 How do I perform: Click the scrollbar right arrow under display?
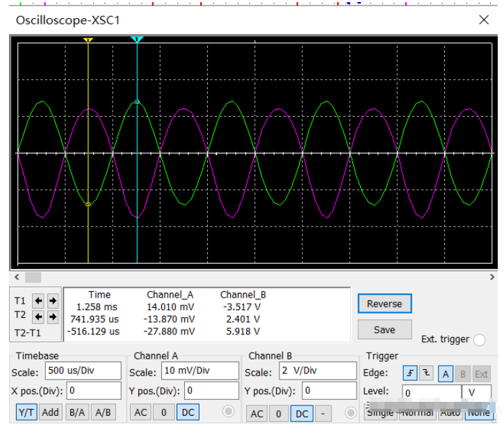(492, 277)
